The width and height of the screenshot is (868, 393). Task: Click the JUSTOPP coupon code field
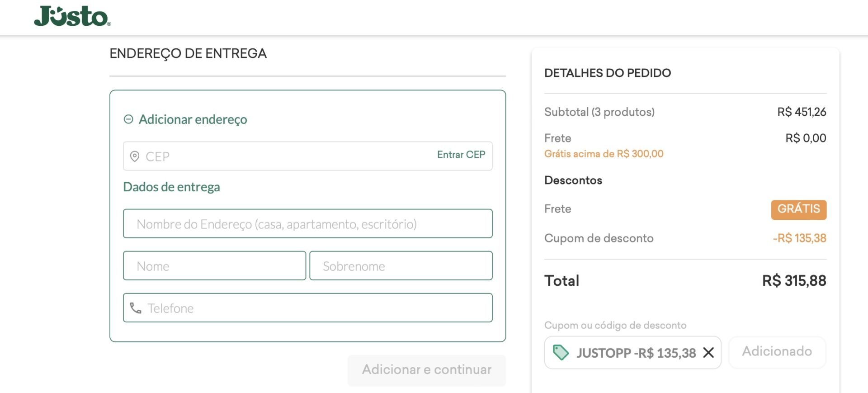633,352
